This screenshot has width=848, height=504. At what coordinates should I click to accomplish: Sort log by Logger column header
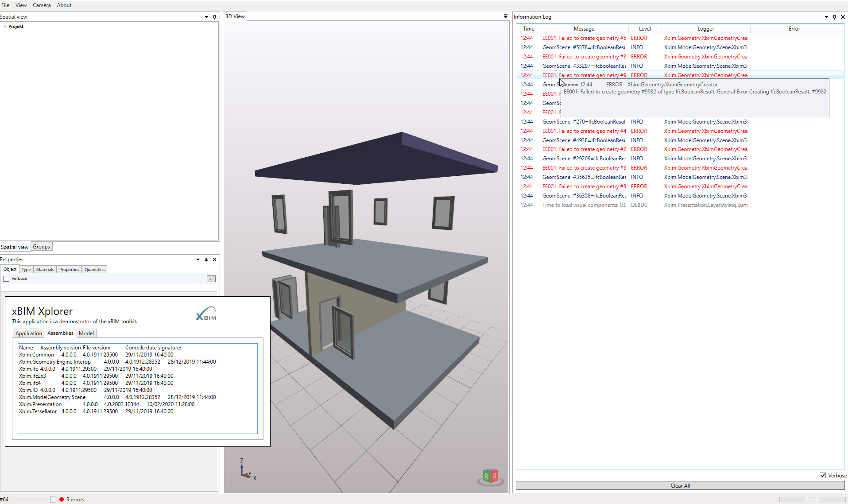[x=706, y=29]
